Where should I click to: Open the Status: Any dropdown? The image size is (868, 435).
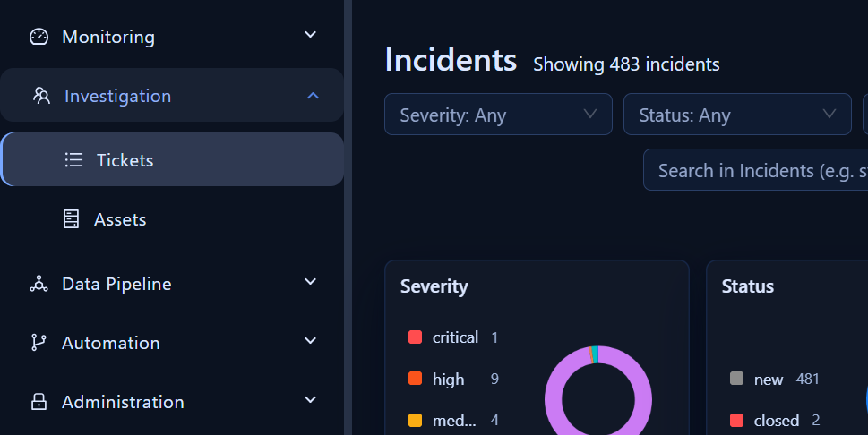click(x=737, y=115)
